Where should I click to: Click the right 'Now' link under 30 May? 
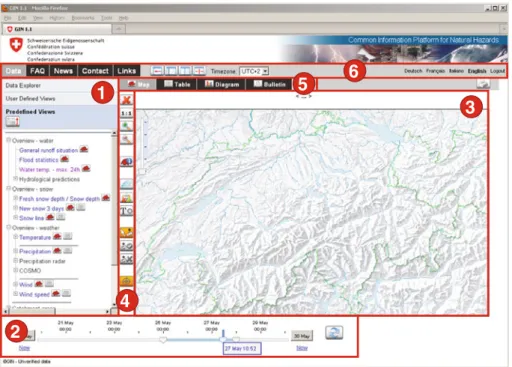pos(302,348)
